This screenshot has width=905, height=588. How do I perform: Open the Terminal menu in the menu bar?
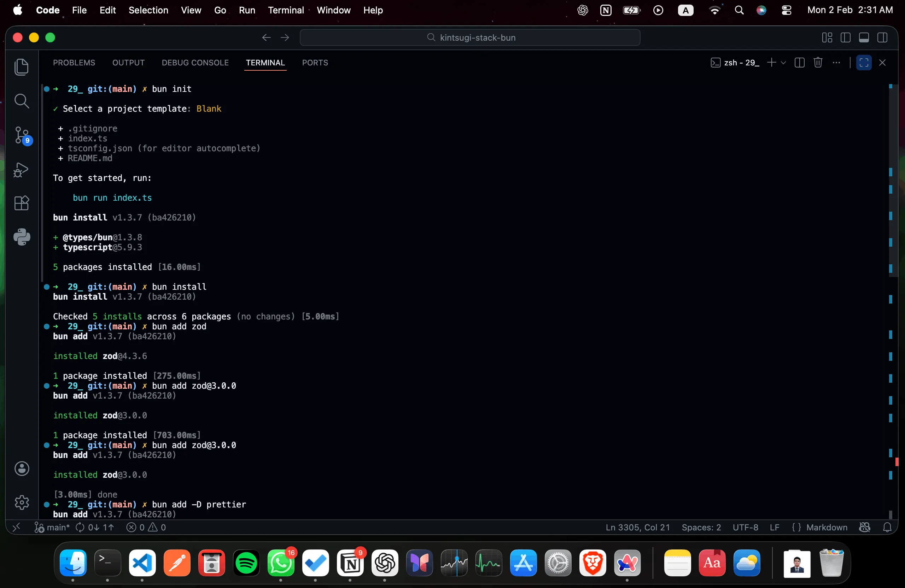(286, 10)
